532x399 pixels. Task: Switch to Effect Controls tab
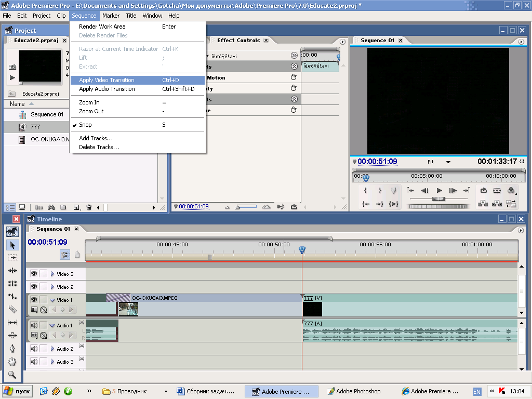tap(238, 40)
